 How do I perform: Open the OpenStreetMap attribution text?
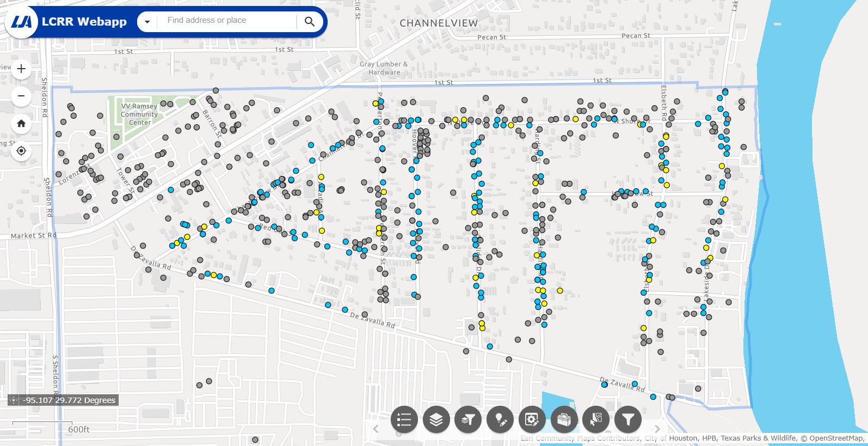[x=836, y=438]
